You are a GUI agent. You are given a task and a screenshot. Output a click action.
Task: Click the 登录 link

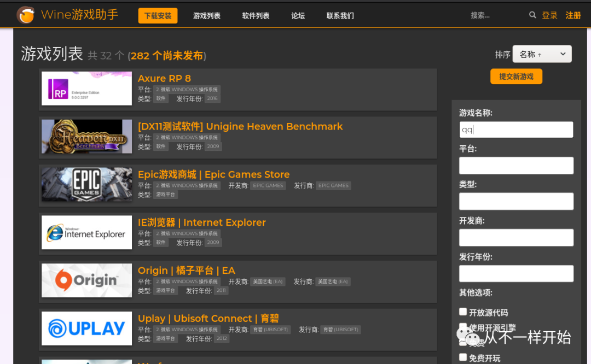point(549,15)
